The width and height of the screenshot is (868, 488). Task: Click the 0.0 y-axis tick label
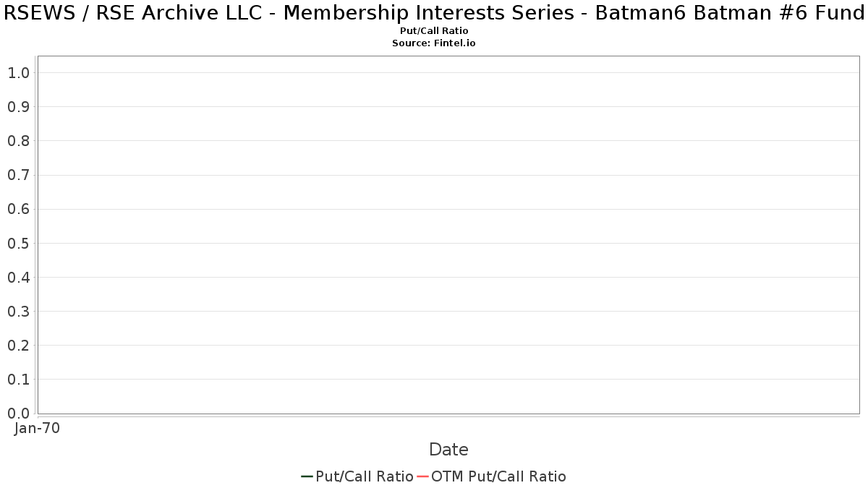coord(18,414)
